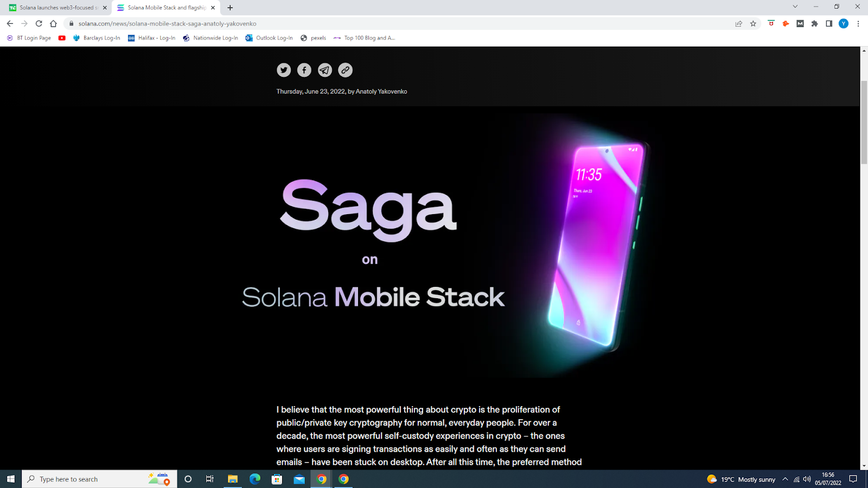This screenshot has height=488, width=868.
Task: Open the orange extension icon
Action: click(x=786, y=23)
